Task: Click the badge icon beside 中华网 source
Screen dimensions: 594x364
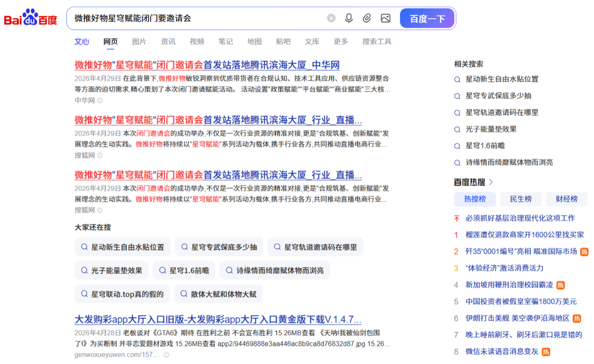Action: tap(99, 100)
